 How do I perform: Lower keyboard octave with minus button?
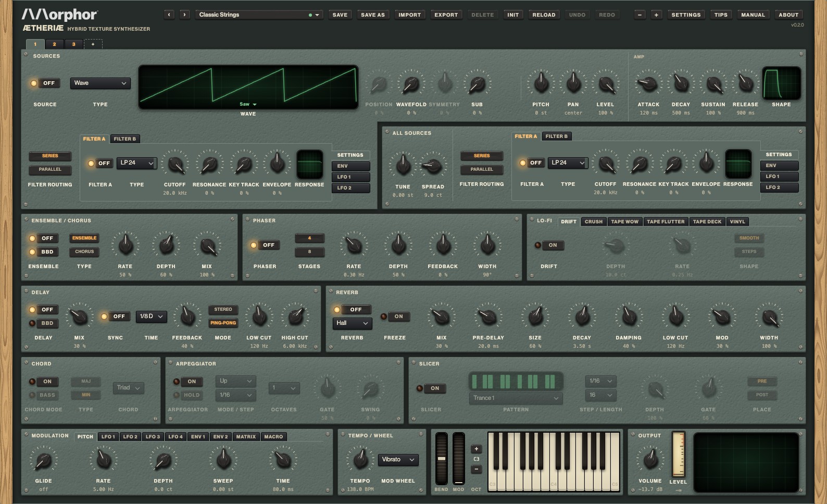[x=476, y=469]
